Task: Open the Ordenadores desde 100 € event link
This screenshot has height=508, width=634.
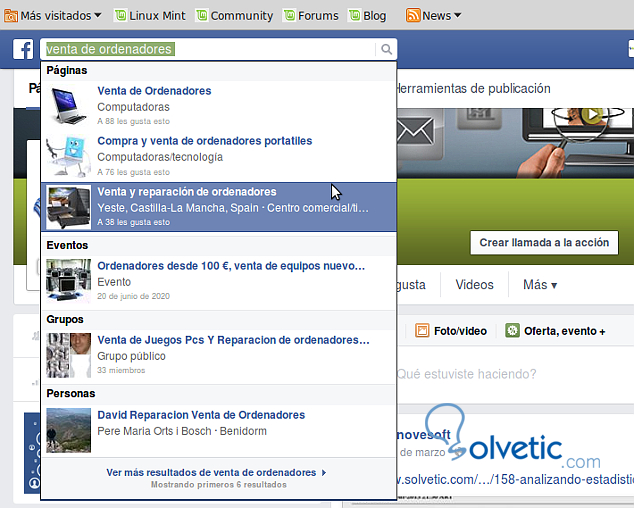Action: point(231,266)
